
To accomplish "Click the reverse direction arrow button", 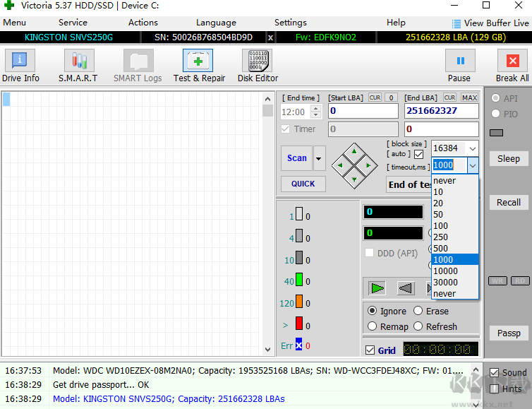I will click(x=405, y=288).
